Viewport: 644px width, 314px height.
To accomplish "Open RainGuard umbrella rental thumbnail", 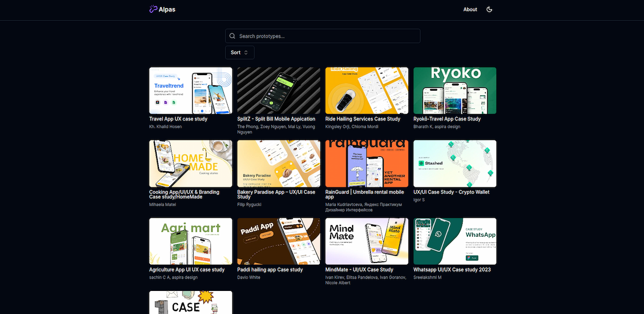I will click(x=367, y=164).
